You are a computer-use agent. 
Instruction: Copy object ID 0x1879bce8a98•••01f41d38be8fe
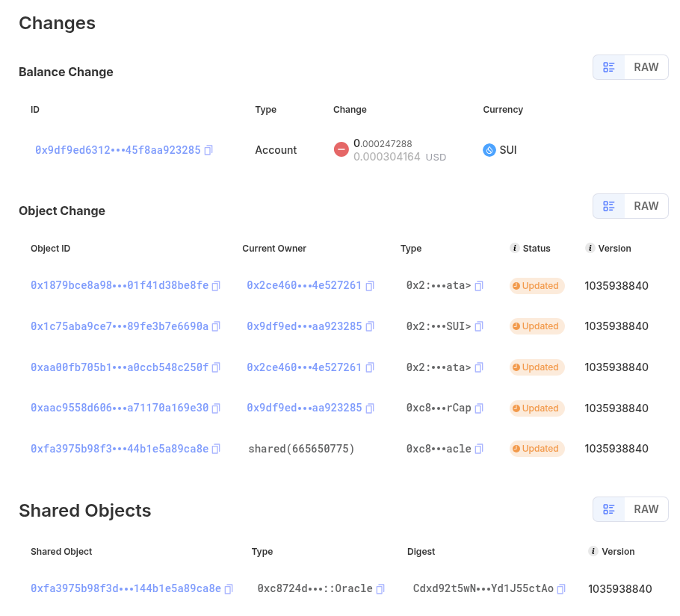coord(216,286)
